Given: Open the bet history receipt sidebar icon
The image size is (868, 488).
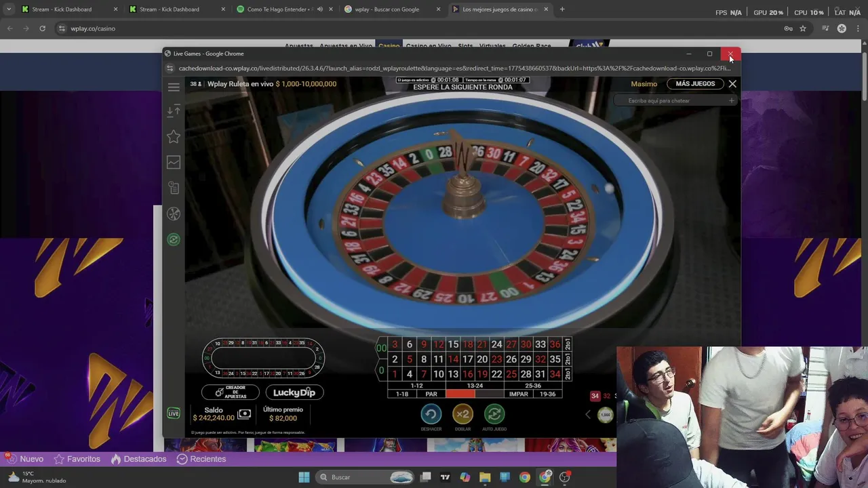Looking at the screenshot, I should (x=174, y=188).
